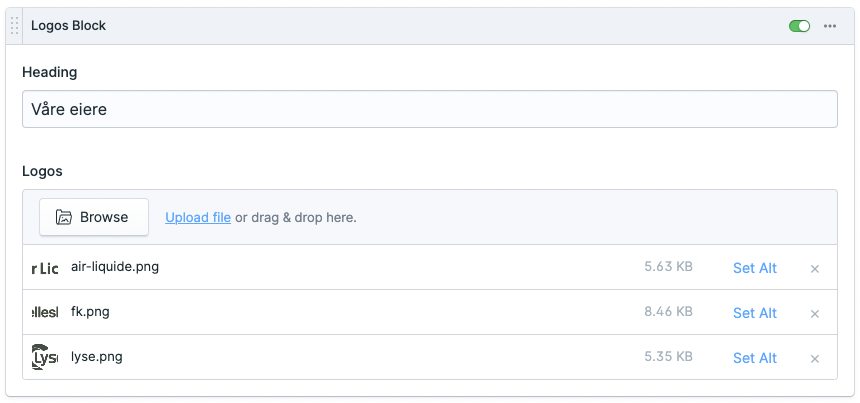
Task: Select the air-liquide.png file name
Action: pyautogui.click(x=115, y=267)
